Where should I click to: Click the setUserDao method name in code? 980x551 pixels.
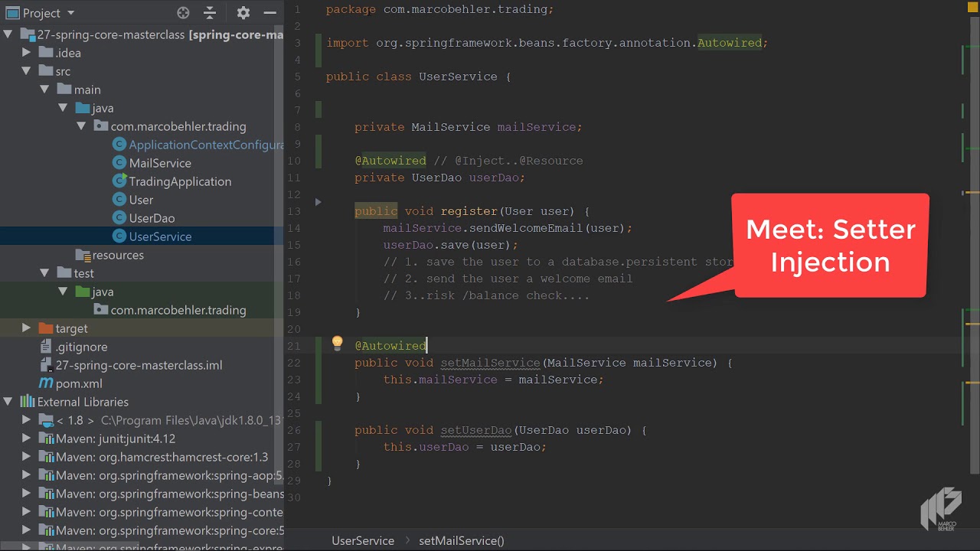[x=476, y=430]
